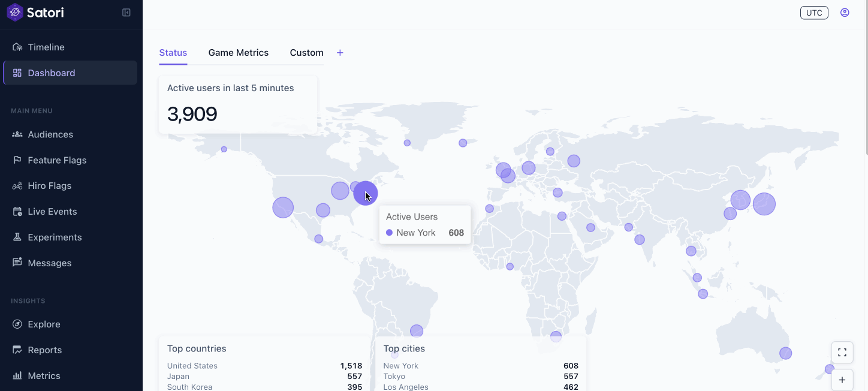This screenshot has width=868, height=391.
Task: Click the Audiences people icon
Action: pos(17,134)
